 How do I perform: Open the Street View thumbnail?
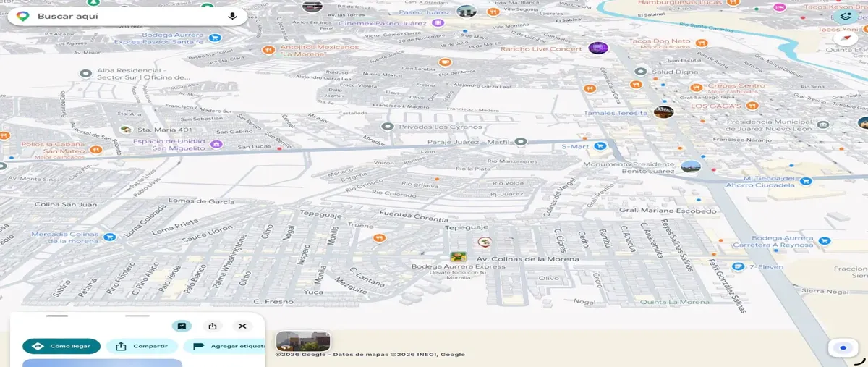(303, 341)
